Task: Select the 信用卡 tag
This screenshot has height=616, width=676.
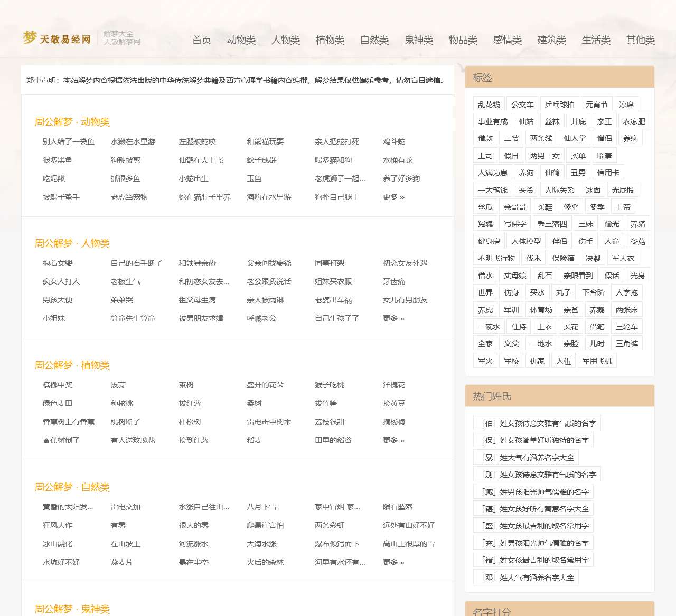Action: [x=608, y=173]
